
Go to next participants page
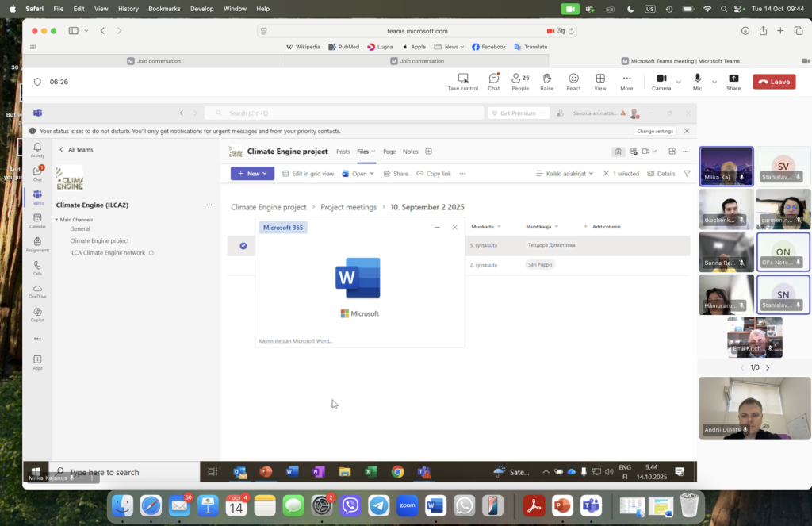coord(768,367)
